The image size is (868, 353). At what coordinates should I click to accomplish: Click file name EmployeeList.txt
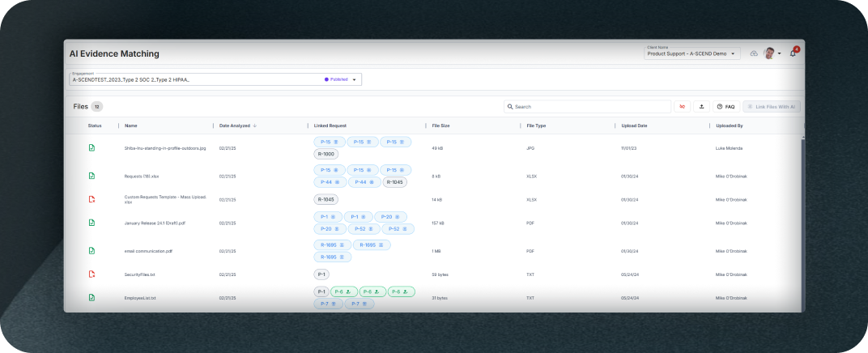140,298
